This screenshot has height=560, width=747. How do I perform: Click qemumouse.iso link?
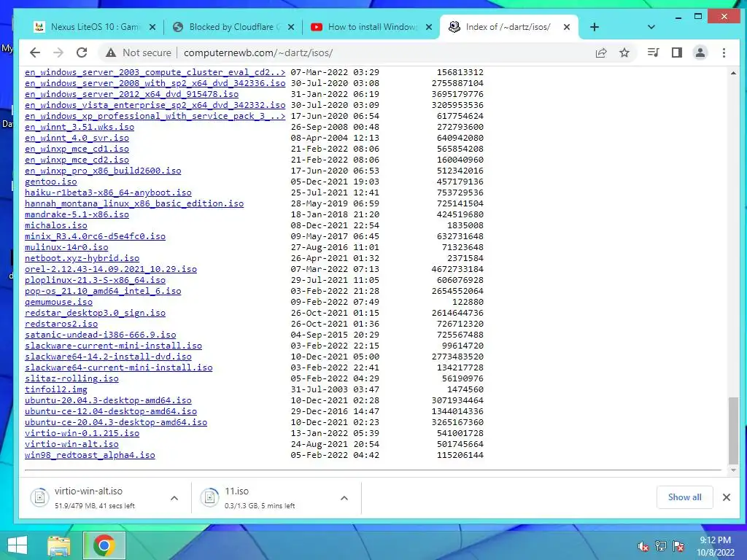coord(58,302)
